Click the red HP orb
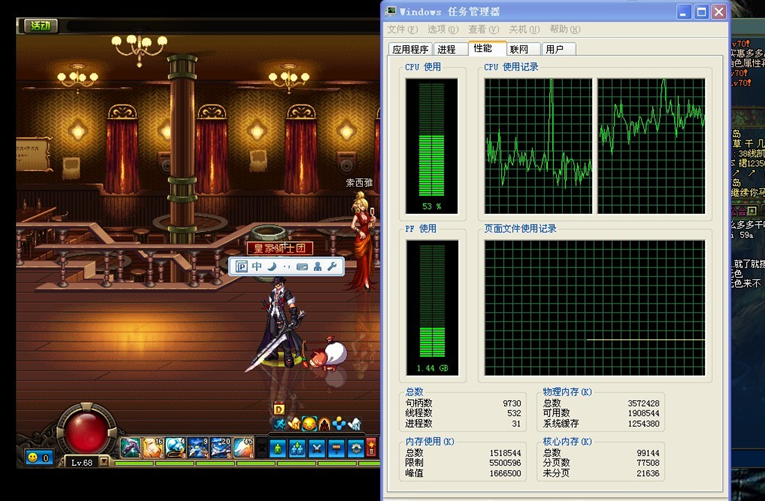765x501 pixels. pos(85,431)
